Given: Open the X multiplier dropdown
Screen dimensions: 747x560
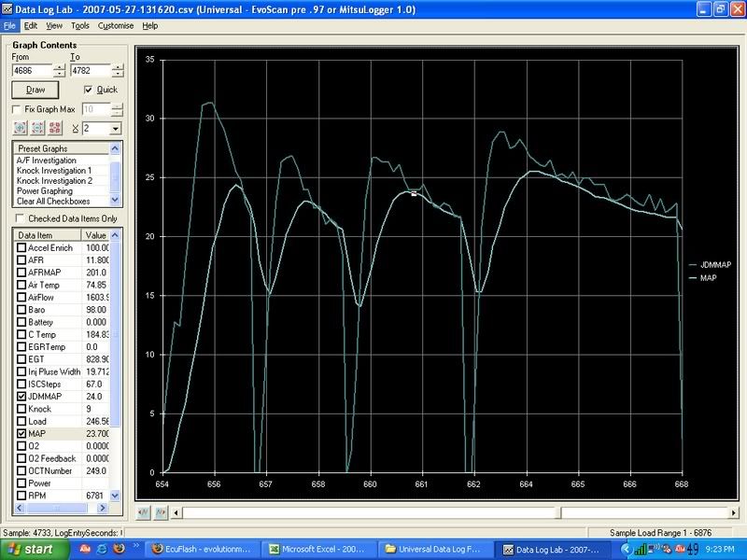Looking at the screenshot, I should pos(116,128).
